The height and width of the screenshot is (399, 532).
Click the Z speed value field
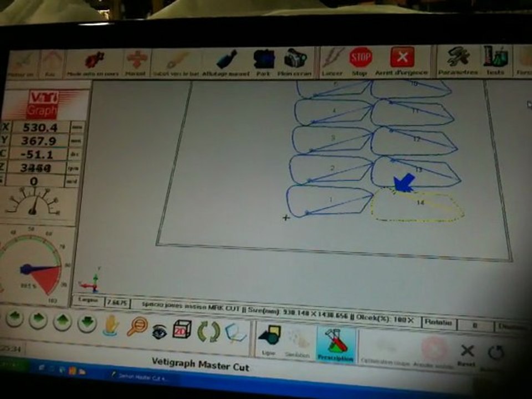(x=35, y=168)
